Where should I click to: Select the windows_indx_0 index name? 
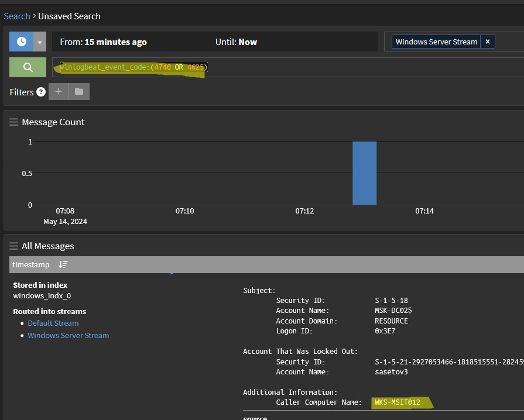pos(42,296)
